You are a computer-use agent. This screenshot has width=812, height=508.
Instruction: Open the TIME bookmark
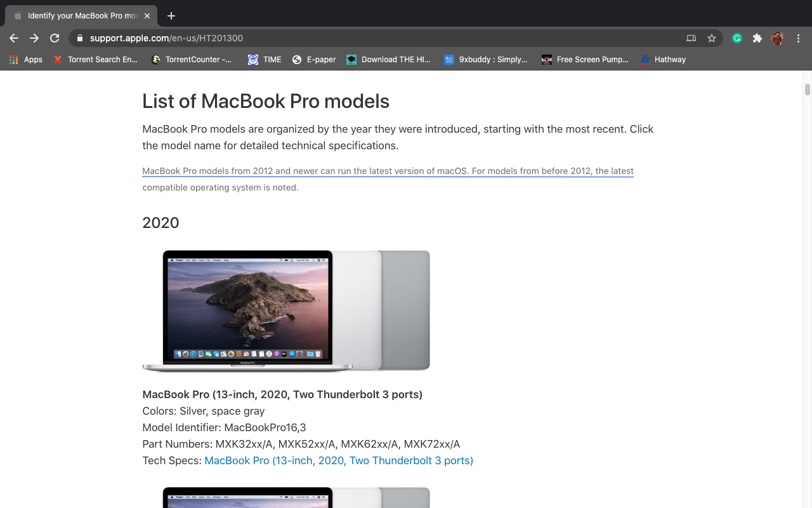(265, 60)
